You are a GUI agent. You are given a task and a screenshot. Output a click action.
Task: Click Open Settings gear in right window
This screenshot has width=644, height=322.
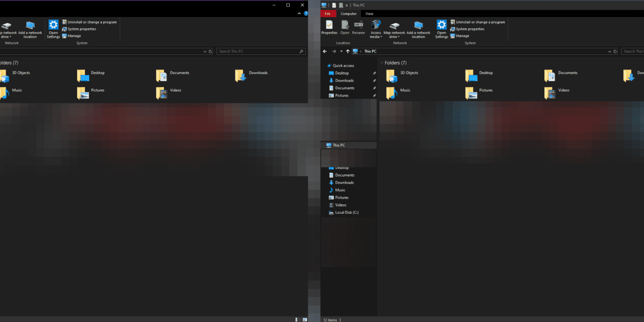[x=441, y=30]
